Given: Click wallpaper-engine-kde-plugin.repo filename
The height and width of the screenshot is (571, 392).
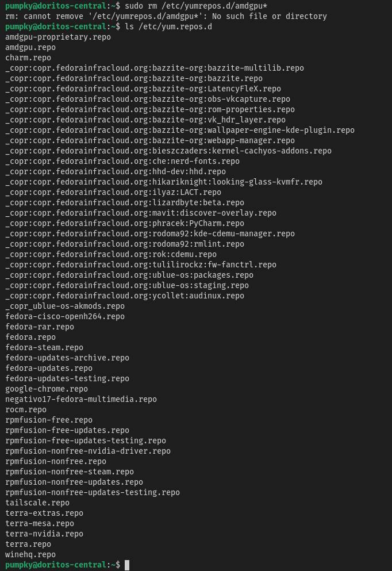Looking at the screenshot, I should pos(180,131).
